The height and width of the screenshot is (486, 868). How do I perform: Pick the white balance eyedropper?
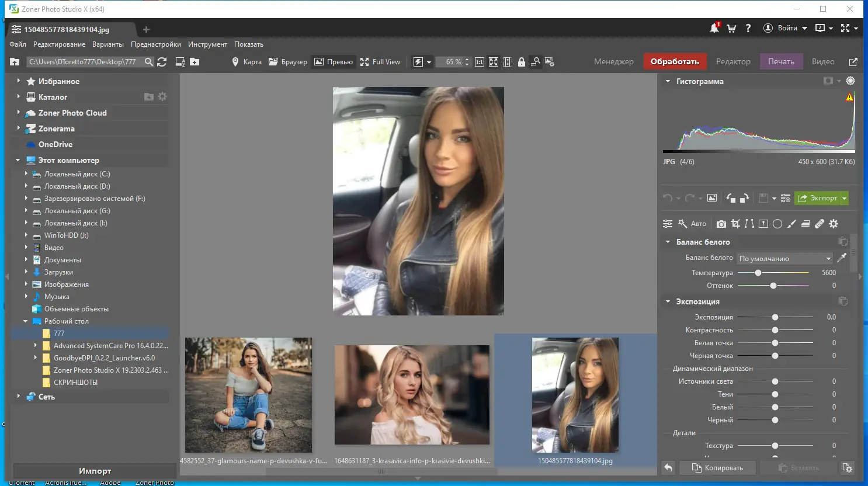pyautogui.click(x=842, y=258)
